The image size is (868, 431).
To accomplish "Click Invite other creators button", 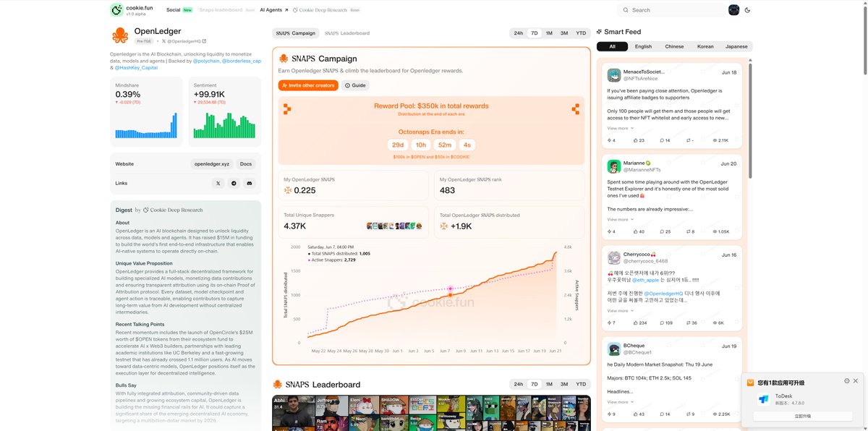I will (x=308, y=85).
